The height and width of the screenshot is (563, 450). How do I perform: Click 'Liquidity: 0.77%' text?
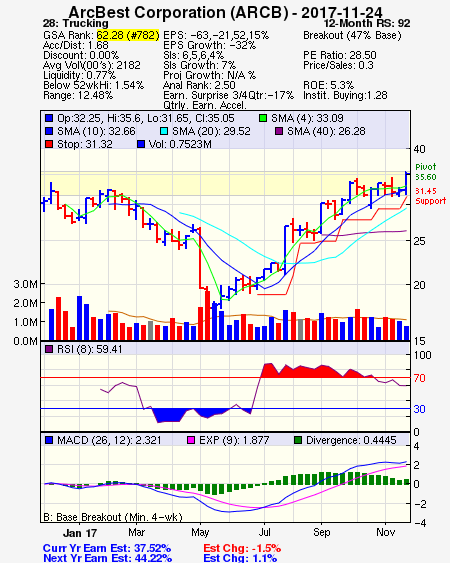[80, 75]
